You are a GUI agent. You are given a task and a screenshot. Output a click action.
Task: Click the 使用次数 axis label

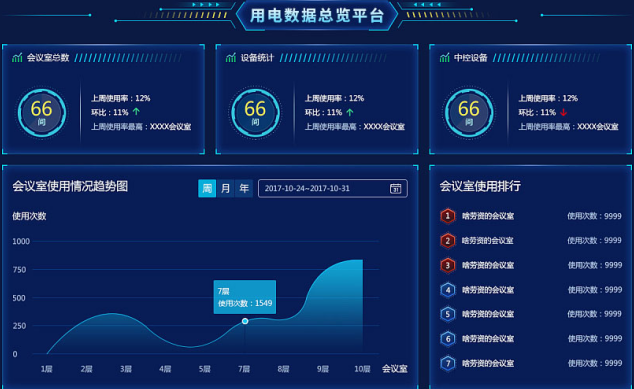click(x=29, y=216)
